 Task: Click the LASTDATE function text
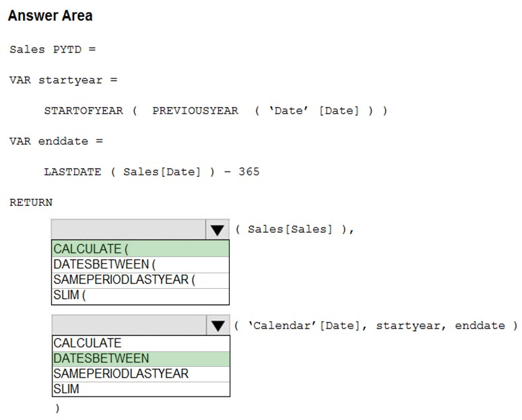coord(73,172)
